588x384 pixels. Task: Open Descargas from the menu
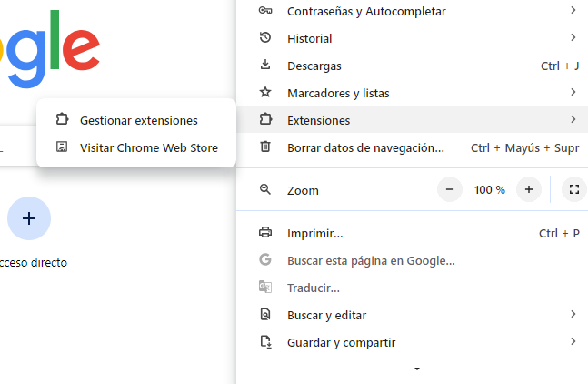pos(412,66)
